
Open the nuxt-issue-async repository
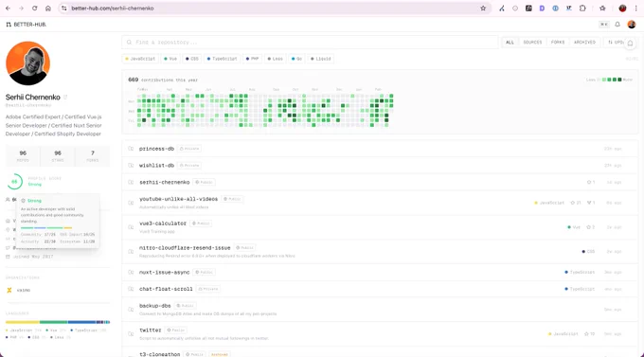(x=164, y=273)
